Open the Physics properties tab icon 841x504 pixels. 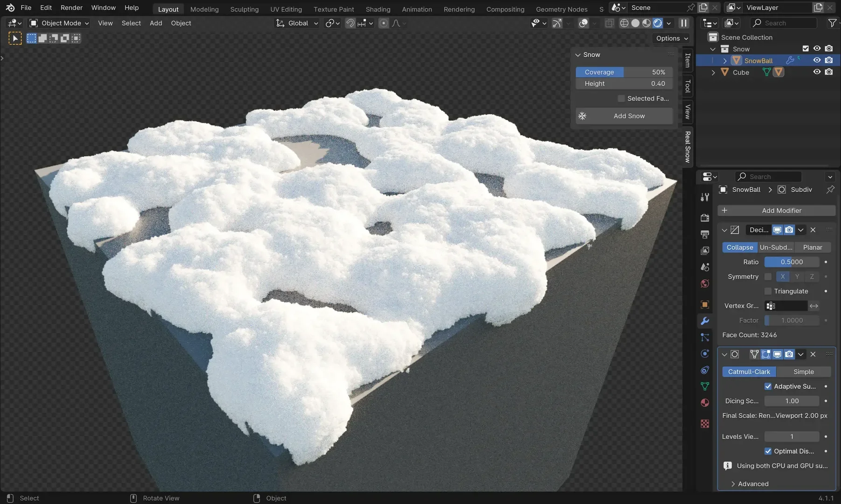click(705, 354)
